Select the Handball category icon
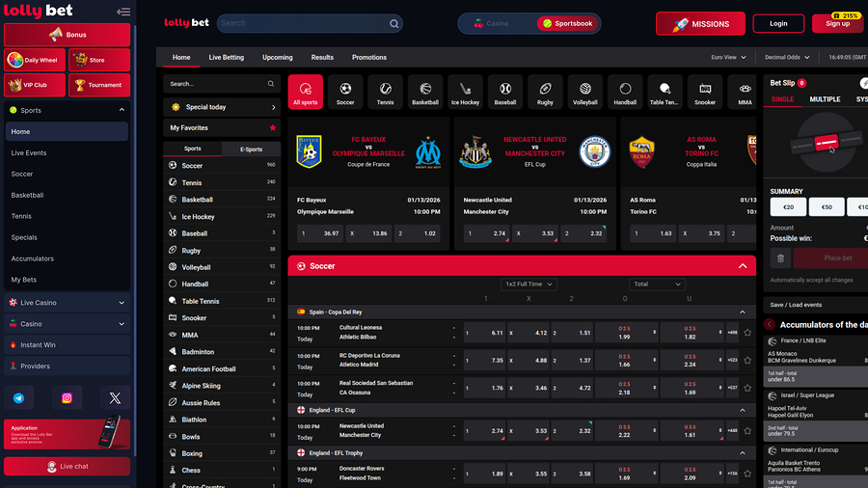 tap(625, 92)
